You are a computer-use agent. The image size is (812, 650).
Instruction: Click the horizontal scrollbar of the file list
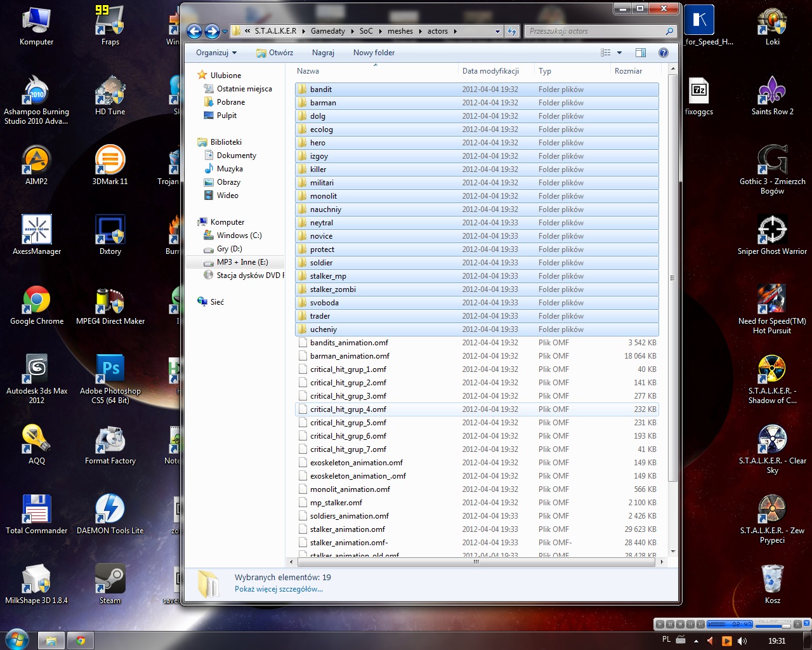476,562
